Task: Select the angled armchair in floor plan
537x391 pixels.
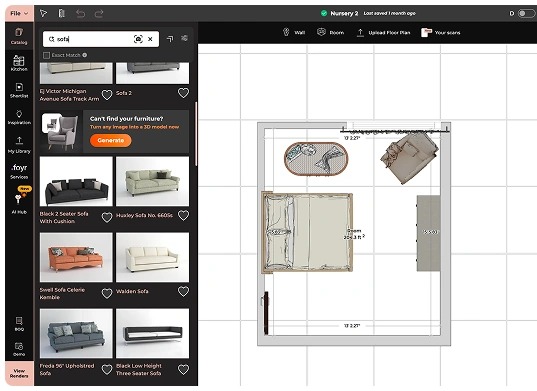Action: click(409, 157)
